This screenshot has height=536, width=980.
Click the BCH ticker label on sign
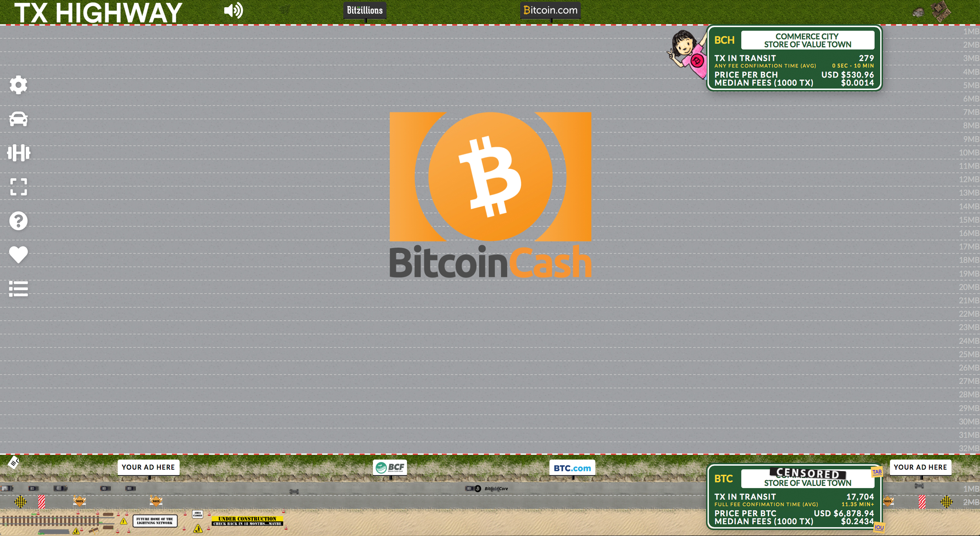pyautogui.click(x=724, y=40)
